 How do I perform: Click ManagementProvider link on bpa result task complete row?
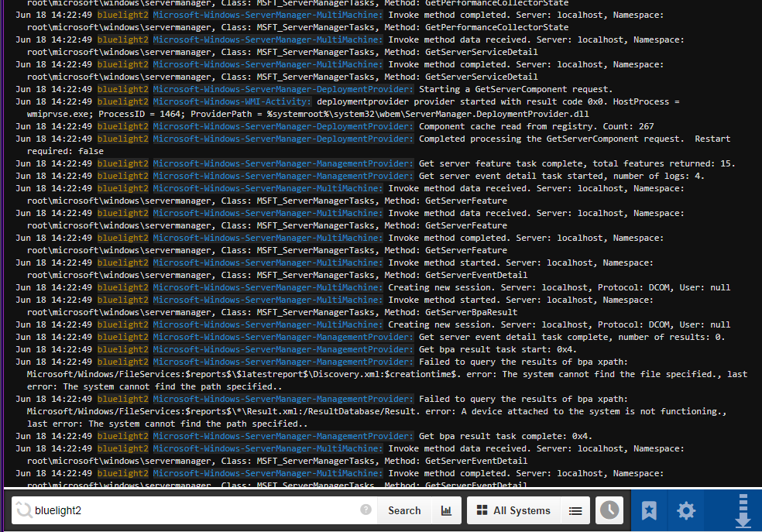click(x=283, y=436)
